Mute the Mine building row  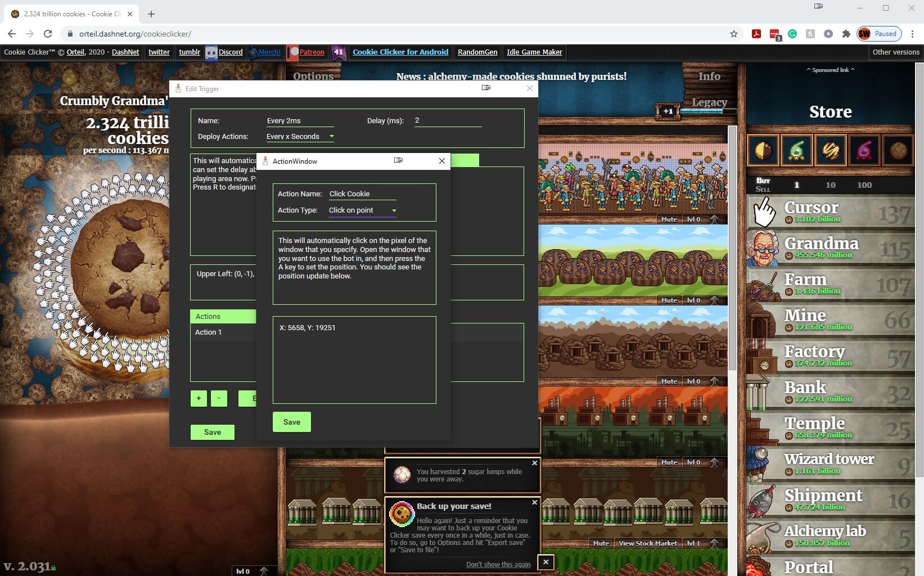pos(669,381)
